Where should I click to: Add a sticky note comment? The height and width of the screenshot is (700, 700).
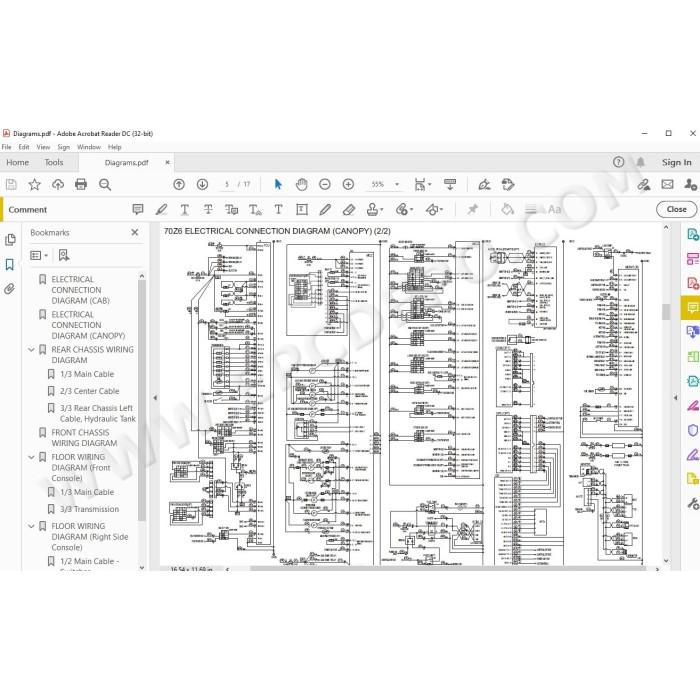coord(138,209)
